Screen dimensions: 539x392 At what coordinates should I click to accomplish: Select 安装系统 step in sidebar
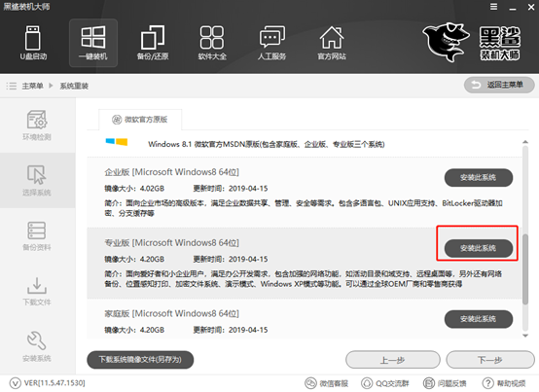tap(37, 346)
